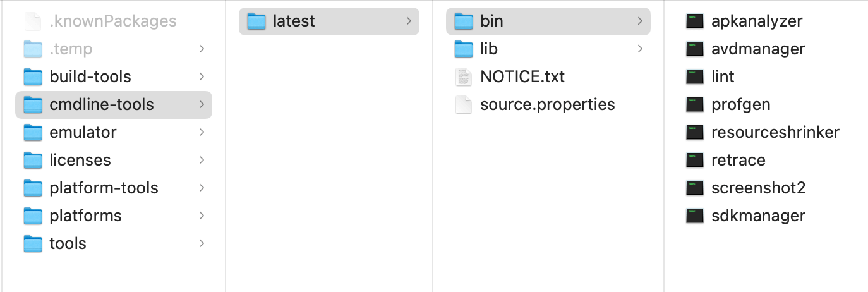
Task: Expand the platform-tools folder chevron
Action: coord(202,188)
